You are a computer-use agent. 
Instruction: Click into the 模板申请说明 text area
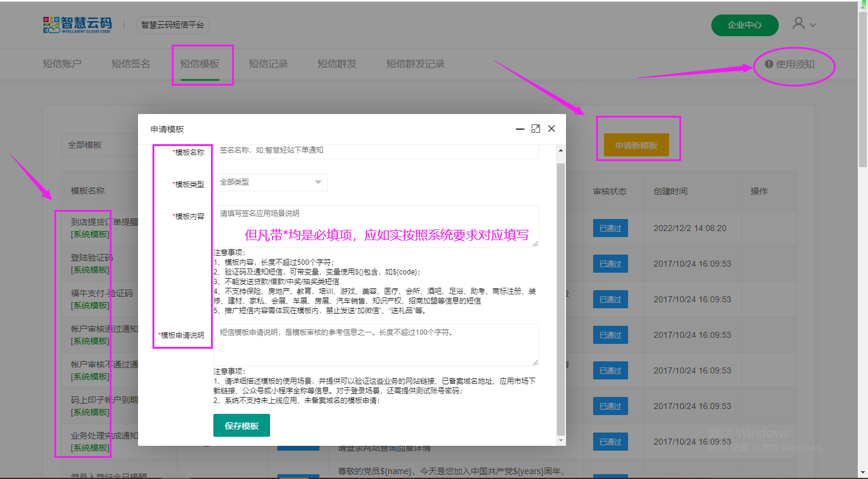coord(376,345)
